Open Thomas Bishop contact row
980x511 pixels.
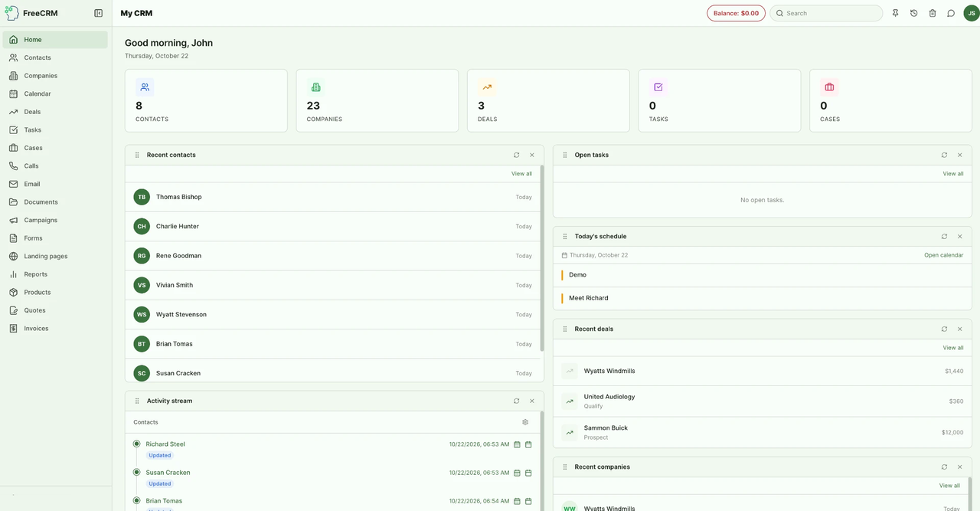click(x=333, y=197)
